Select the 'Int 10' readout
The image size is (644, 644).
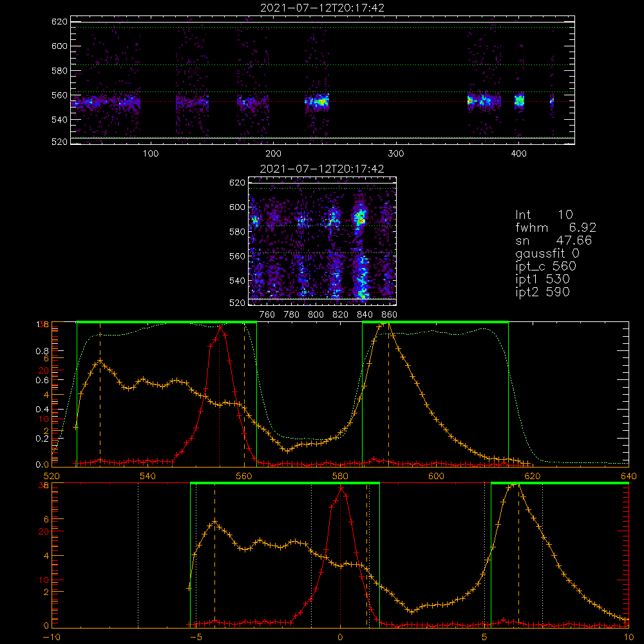544,215
